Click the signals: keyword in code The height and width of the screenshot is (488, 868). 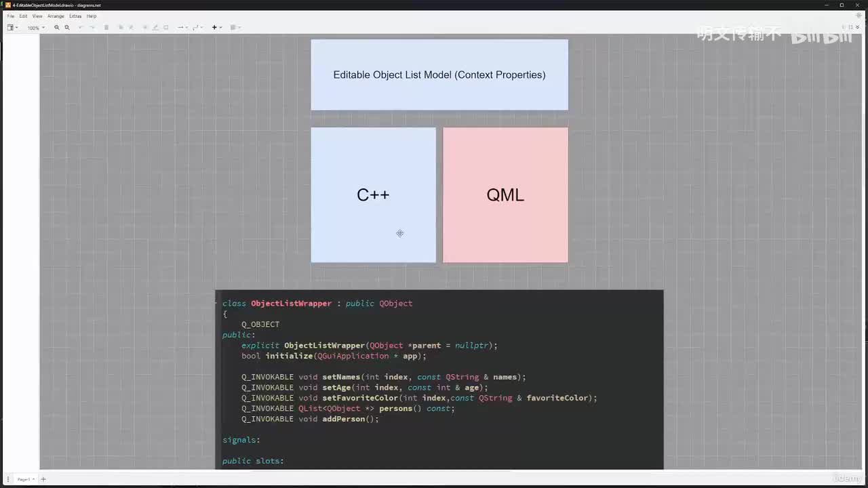(241, 440)
